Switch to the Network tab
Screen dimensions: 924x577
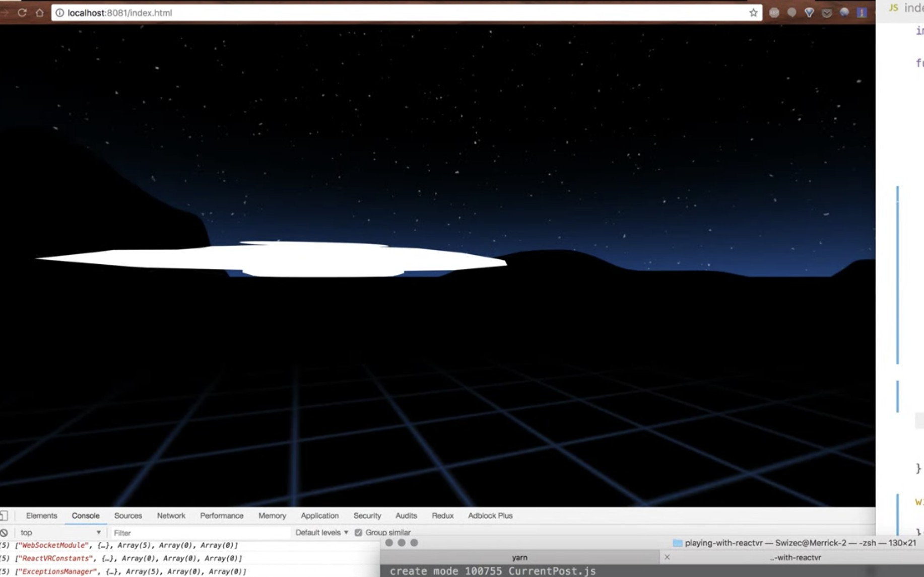tap(171, 516)
